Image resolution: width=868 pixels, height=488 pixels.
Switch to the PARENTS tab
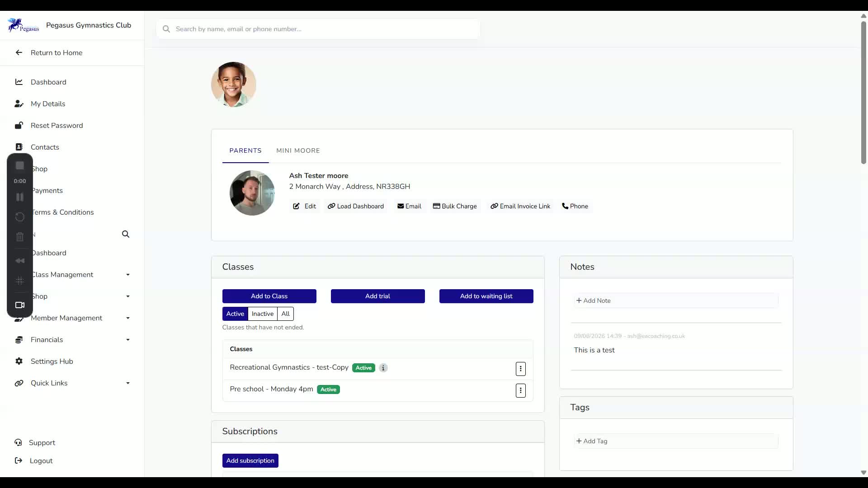(245, 150)
